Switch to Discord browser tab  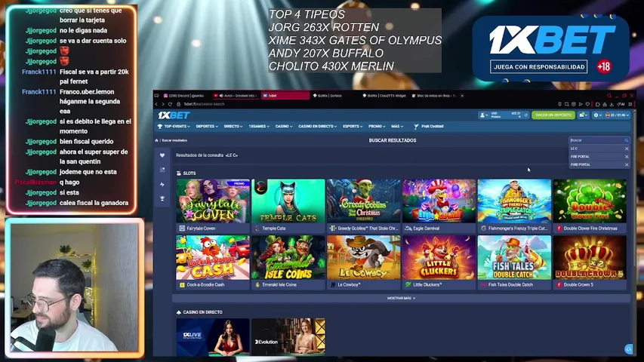185,96
